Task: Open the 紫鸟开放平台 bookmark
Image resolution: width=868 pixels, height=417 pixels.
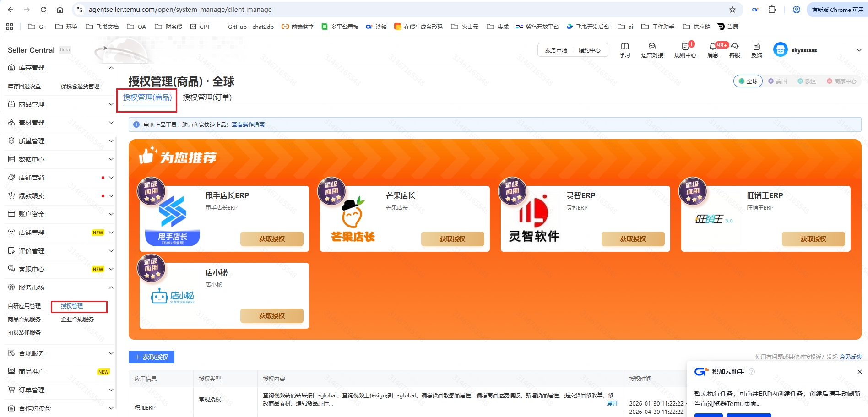Action: [x=537, y=27]
